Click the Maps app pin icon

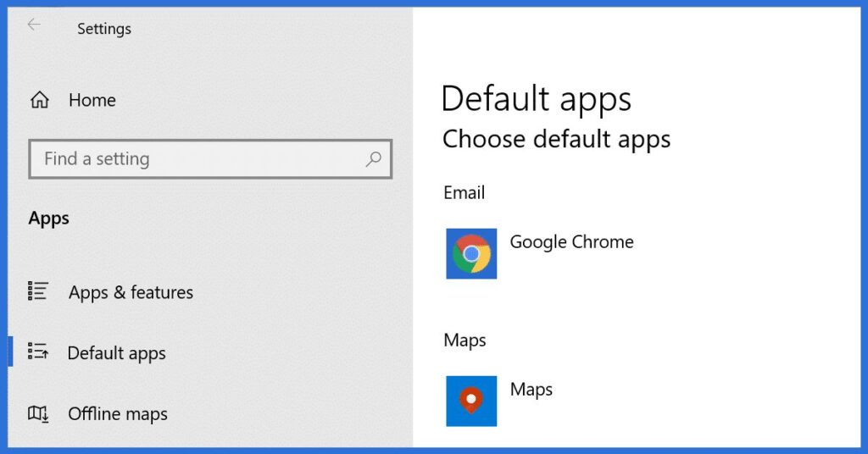[471, 401]
